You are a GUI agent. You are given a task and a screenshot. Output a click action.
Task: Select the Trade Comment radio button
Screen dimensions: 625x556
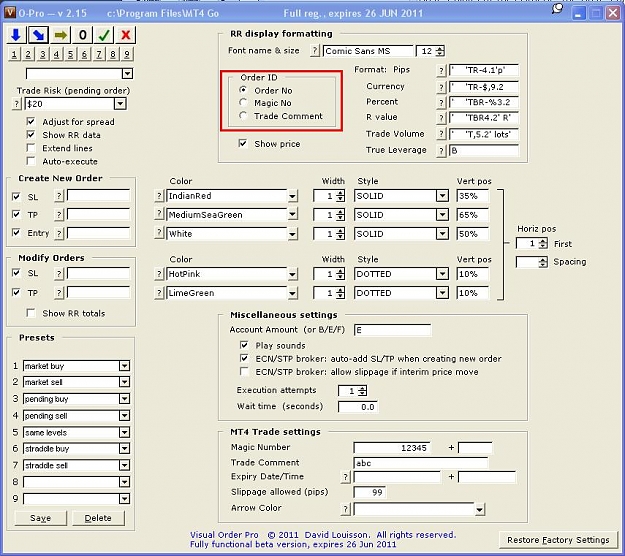[x=243, y=116]
